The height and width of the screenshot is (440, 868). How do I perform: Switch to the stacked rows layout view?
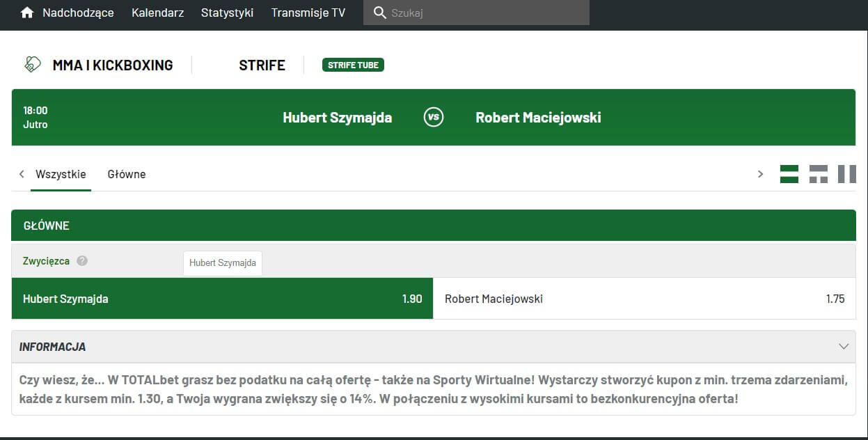(789, 174)
